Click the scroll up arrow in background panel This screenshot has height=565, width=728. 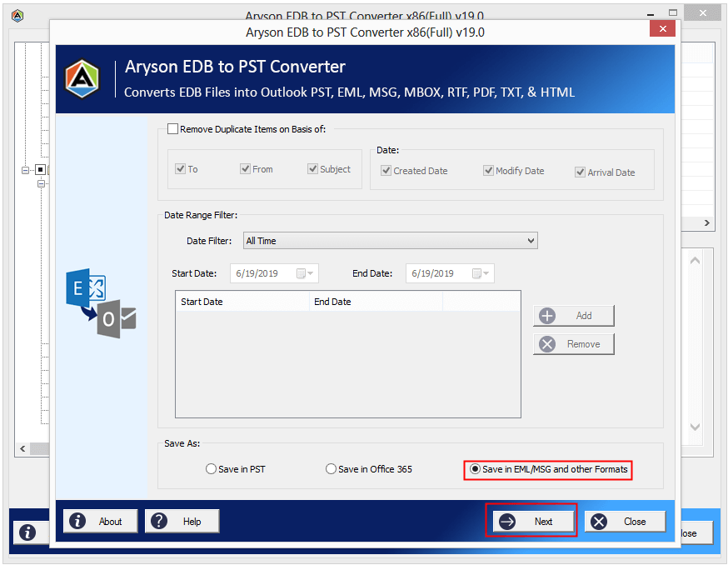pos(695,261)
